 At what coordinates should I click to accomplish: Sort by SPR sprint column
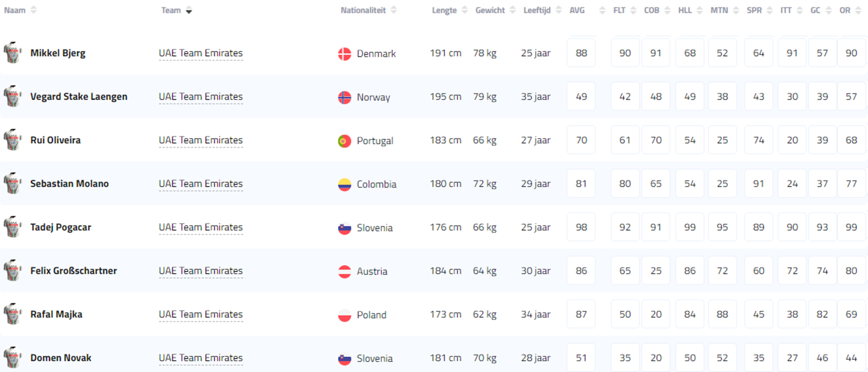tap(754, 10)
